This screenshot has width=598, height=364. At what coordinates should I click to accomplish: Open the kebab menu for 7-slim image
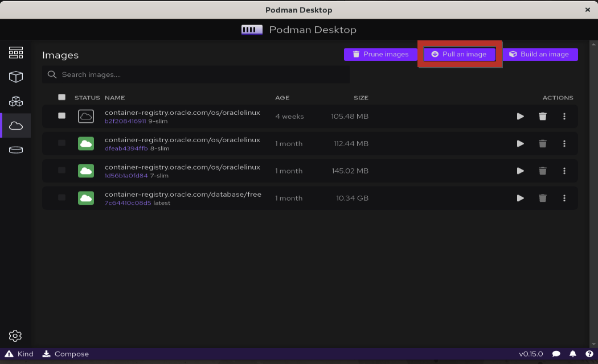564,171
